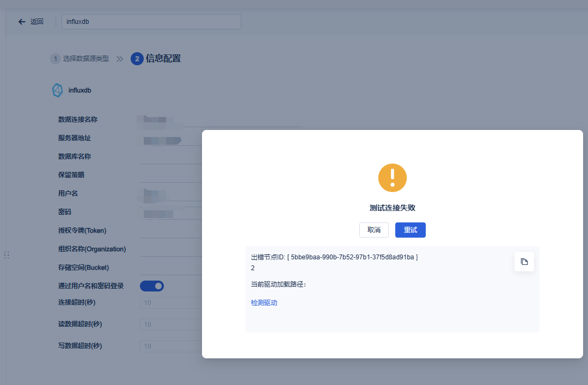Click the back arrow icon
The height and width of the screenshot is (385, 588).
click(22, 22)
